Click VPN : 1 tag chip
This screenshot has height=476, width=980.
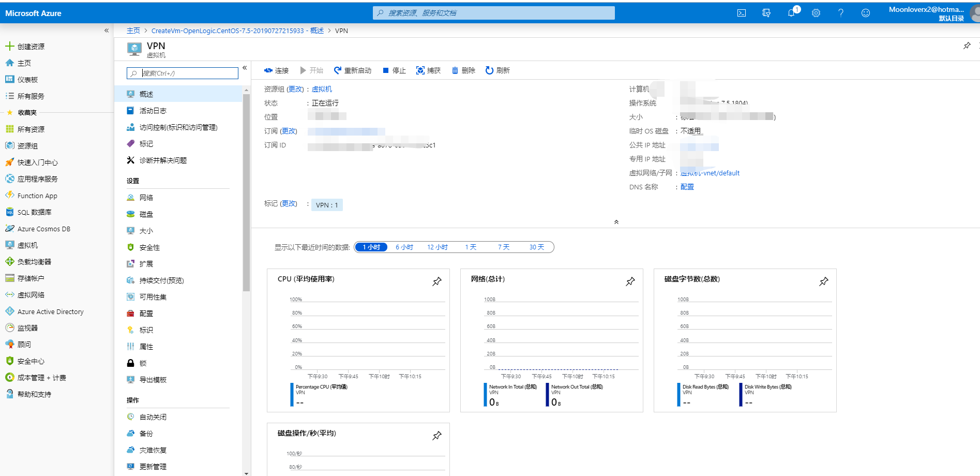click(x=327, y=205)
